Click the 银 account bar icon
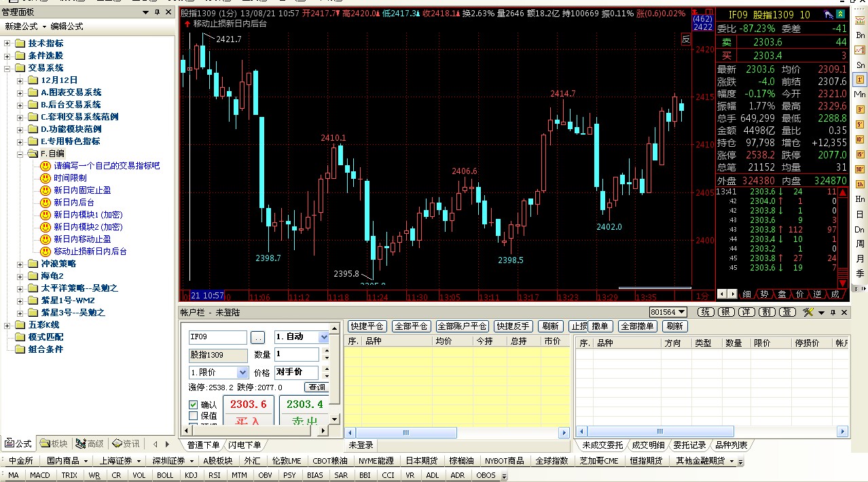The width and height of the screenshot is (868, 482). coord(727,312)
